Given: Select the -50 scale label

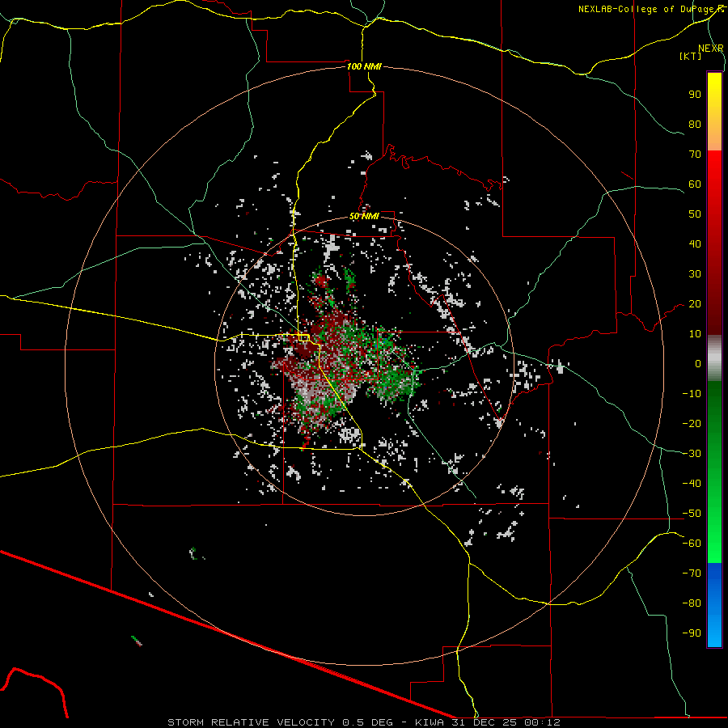Looking at the screenshot, I should point(692,514).
